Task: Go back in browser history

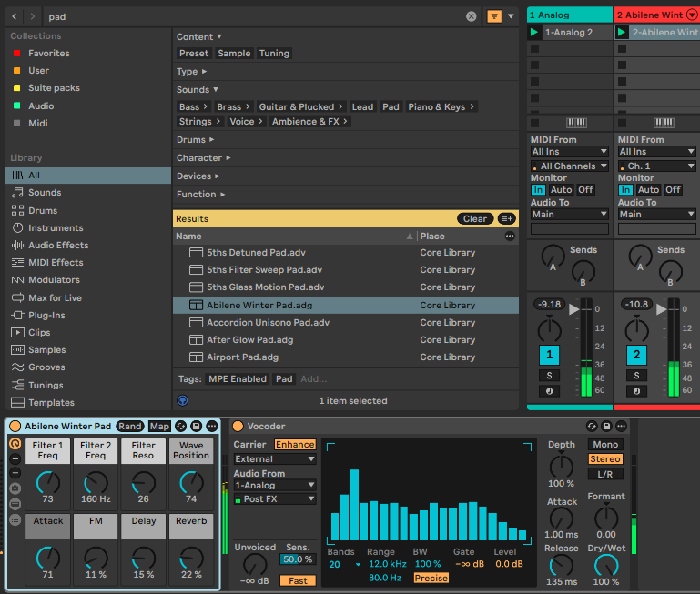Action: point(15,16)
